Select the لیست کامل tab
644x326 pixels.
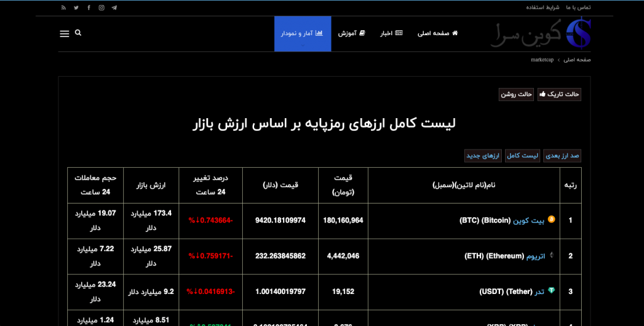(x=523, y=156)
